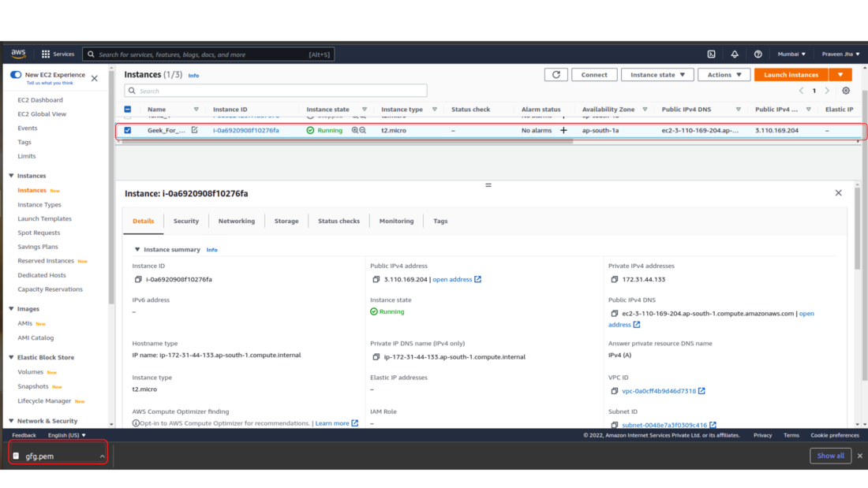Click the Launch instances button
Viewport: 868px width, 488px height.
pyautogui.click(x=791, y=75)
